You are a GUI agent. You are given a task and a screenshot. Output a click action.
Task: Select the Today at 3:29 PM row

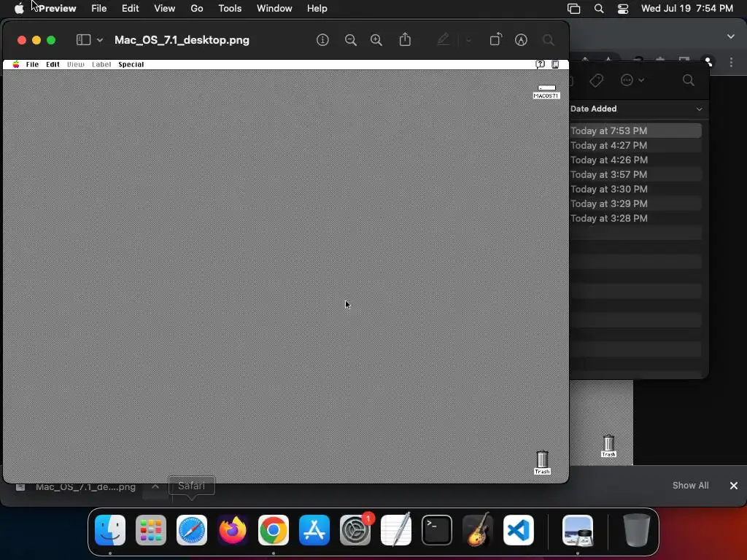tap(635, 204)
